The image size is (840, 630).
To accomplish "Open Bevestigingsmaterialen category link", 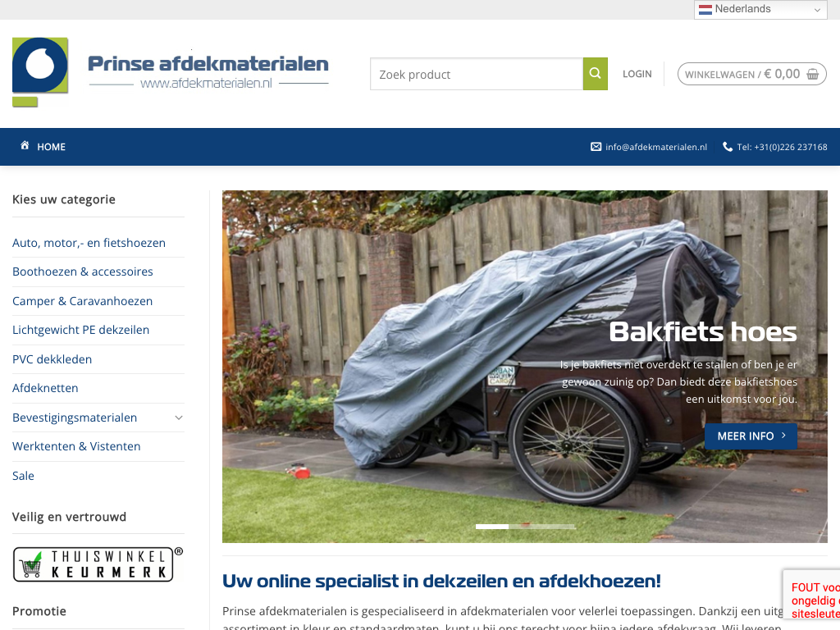I will [x=75, y=418].
